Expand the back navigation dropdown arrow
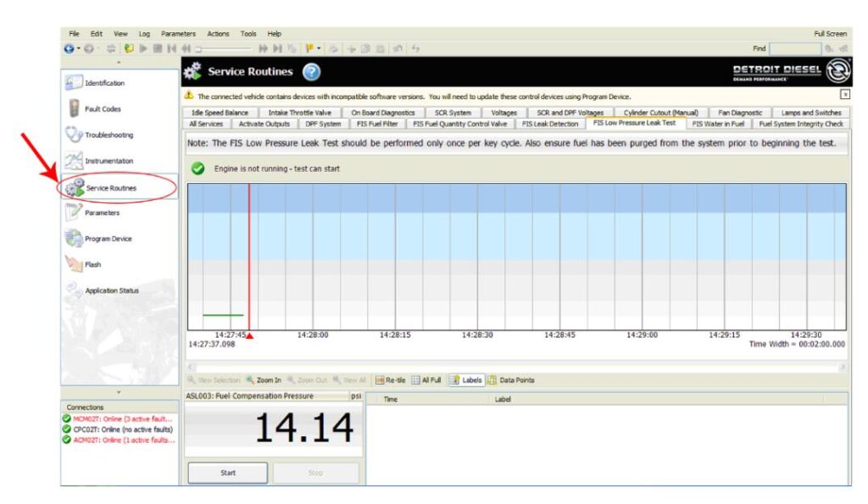868x504 pixels. 79,48
